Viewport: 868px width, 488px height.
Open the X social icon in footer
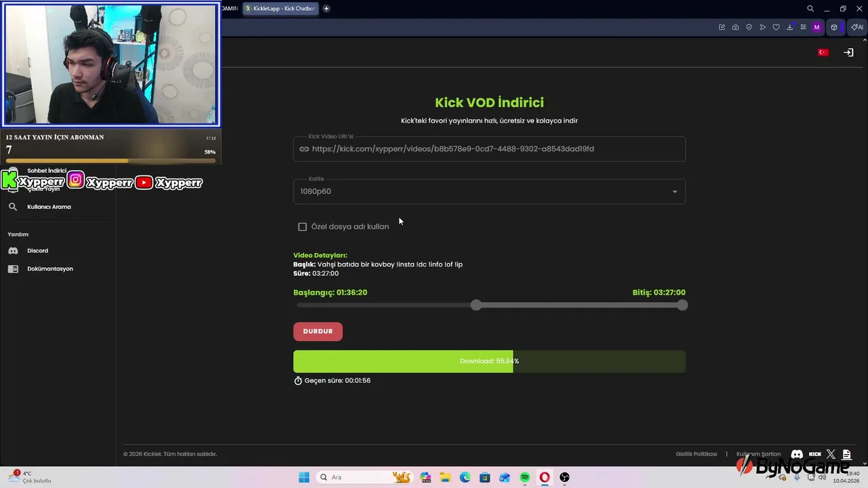coord(831,454)
